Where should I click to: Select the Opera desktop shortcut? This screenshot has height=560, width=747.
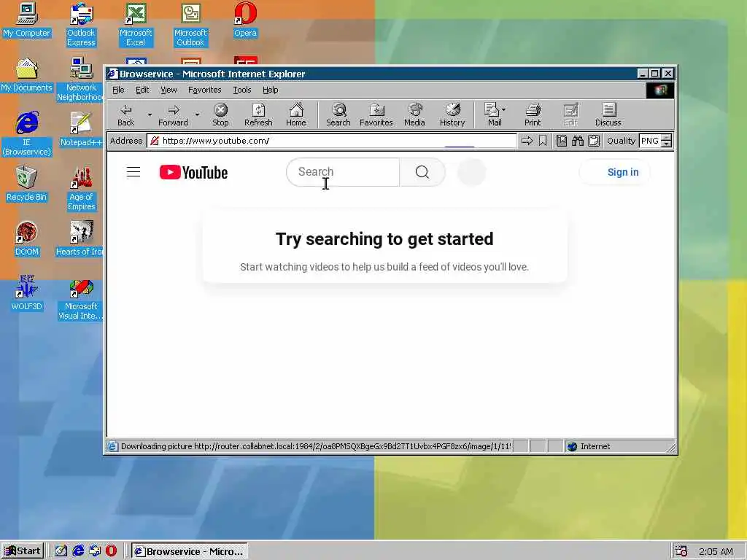(x=245, y=20)
